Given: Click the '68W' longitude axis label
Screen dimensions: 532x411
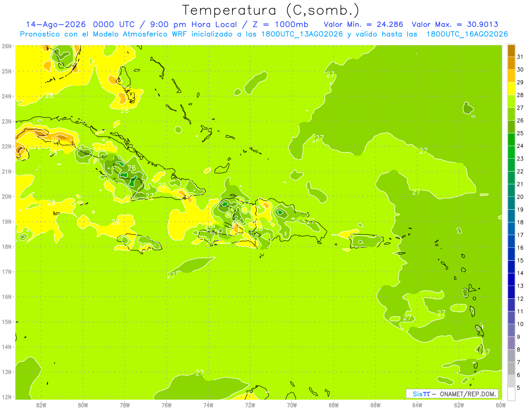Looking at the screenshot, I should (334, 405).
